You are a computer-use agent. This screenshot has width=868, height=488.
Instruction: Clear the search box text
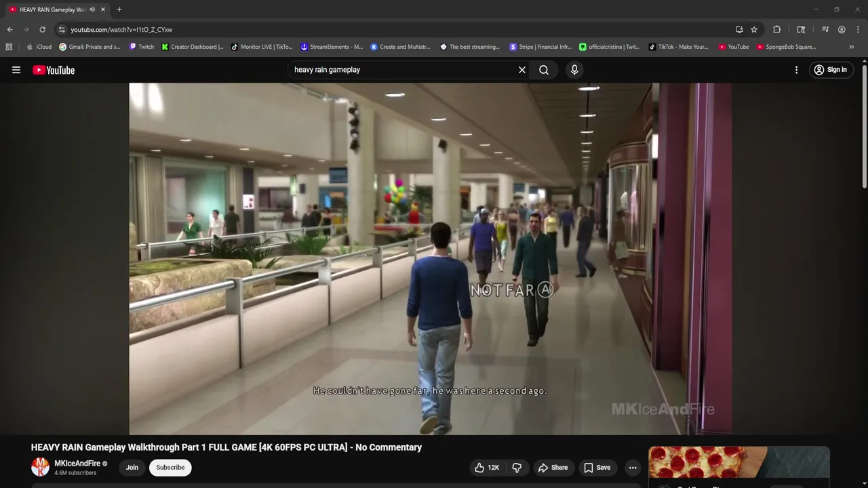point(522,70)
